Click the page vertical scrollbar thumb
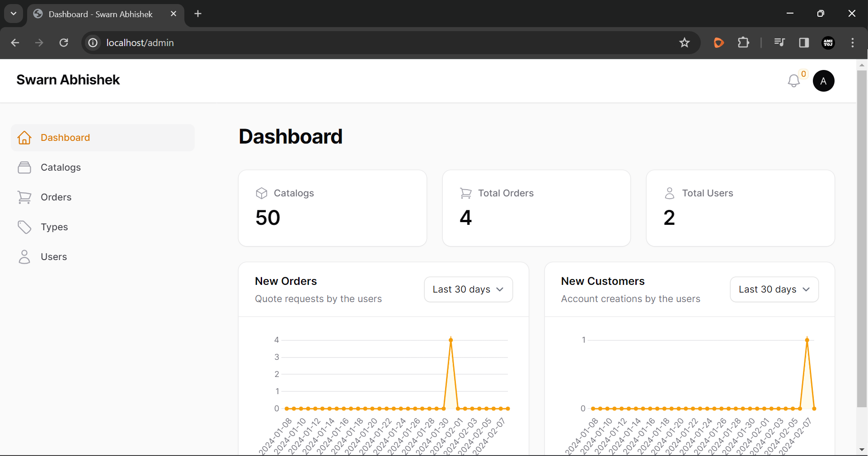Screen dimensions: 868x456 [x=862, y=238]
